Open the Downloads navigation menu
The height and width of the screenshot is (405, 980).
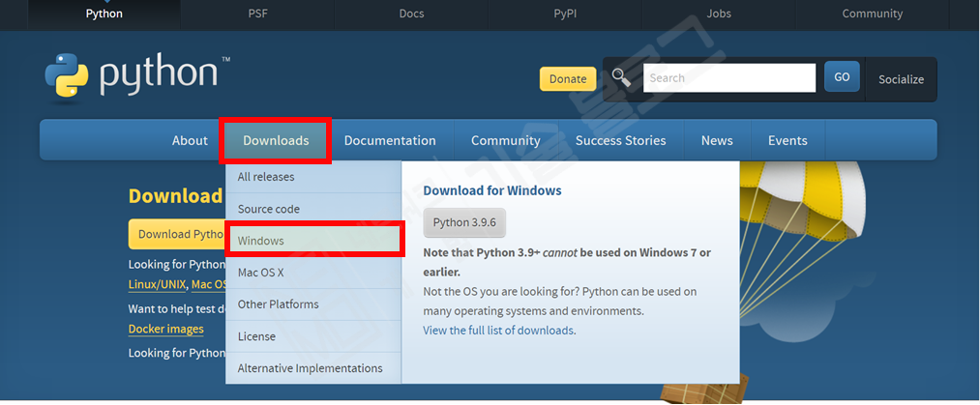point(276,140)
